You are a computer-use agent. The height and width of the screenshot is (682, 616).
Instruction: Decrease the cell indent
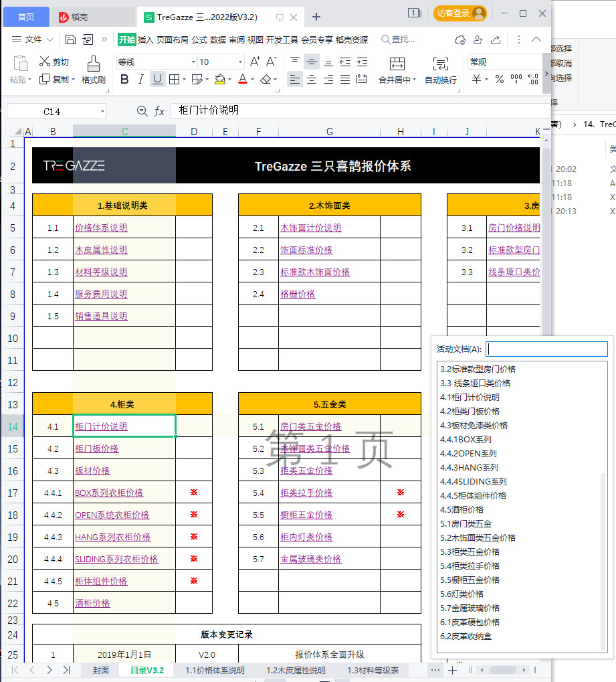345,62
